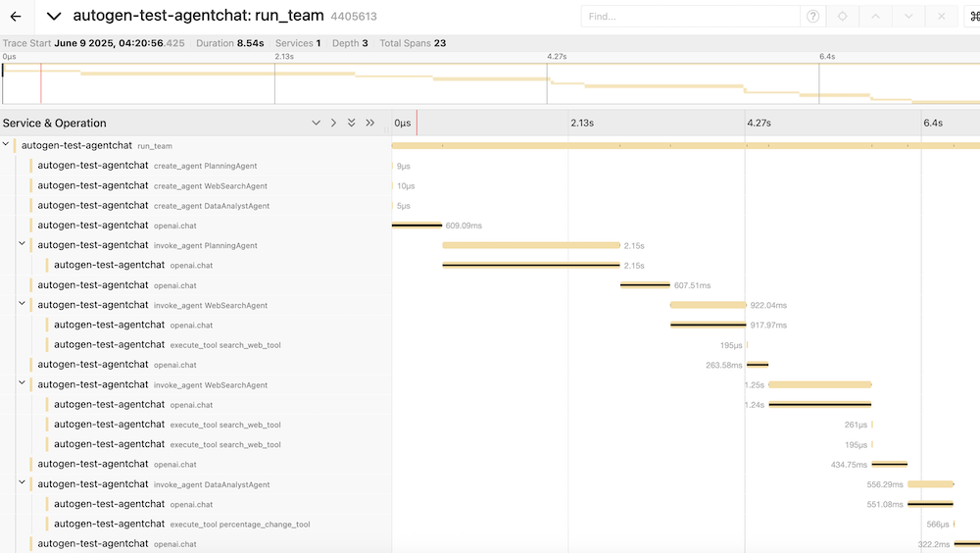The height and width of the screenshot is (553, 980).
Task: Collapse the invoke_agent PlanningAgent span
Action: [22, 245]
